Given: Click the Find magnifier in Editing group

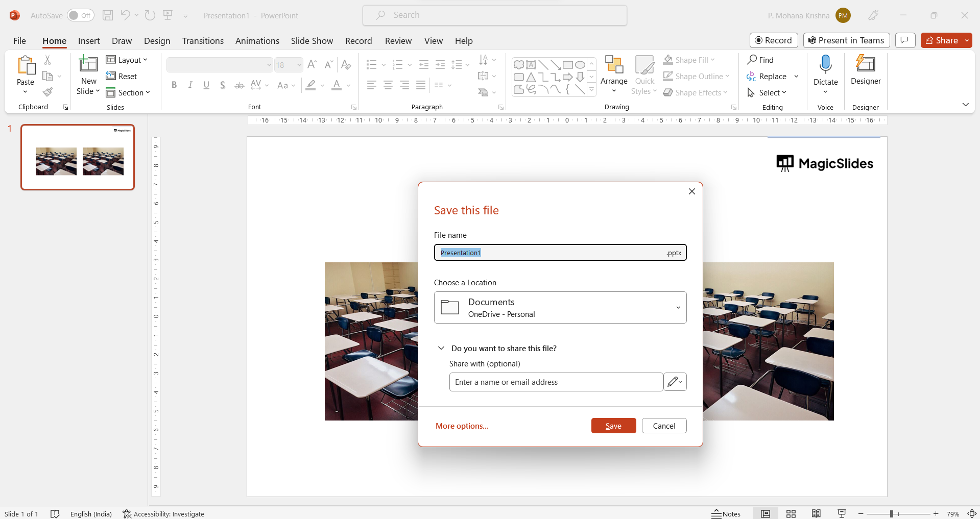Looking at the screenshot, I should 752,60.
